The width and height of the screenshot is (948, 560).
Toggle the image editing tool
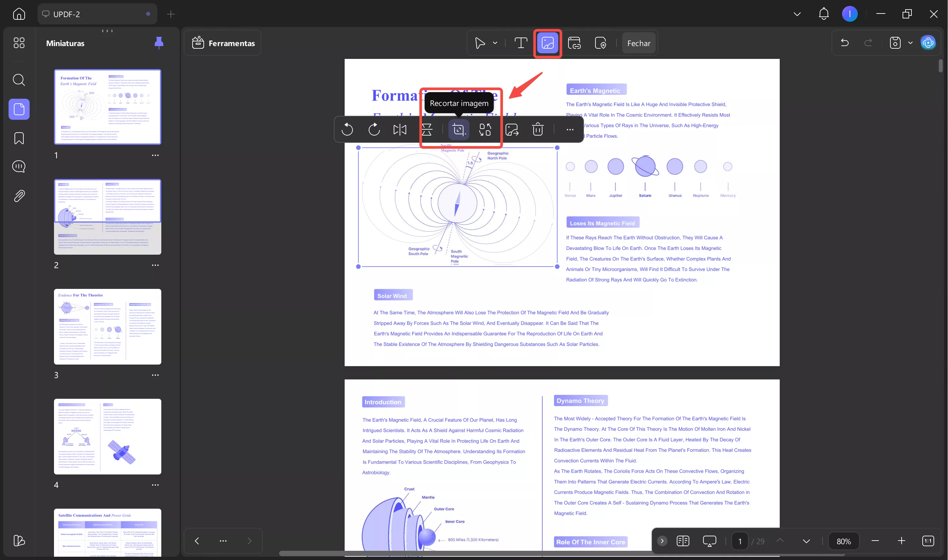tap(547, 43)
